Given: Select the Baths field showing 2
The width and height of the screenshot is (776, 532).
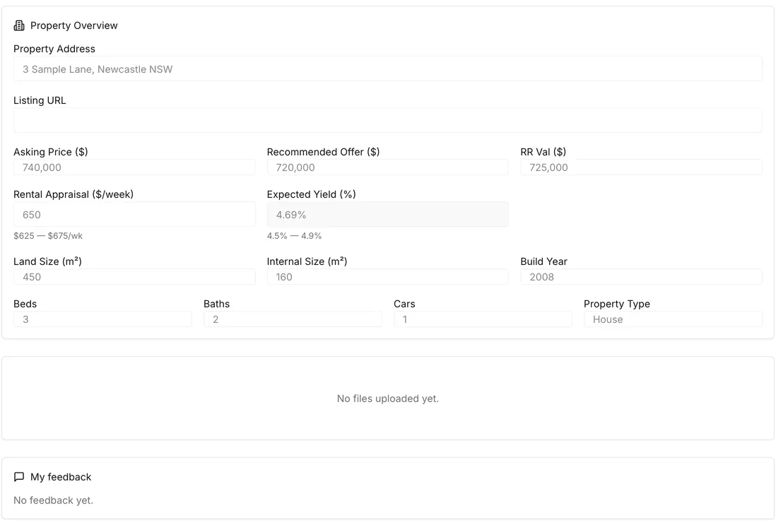Looking at the screenshot, I should pos(293,319).
